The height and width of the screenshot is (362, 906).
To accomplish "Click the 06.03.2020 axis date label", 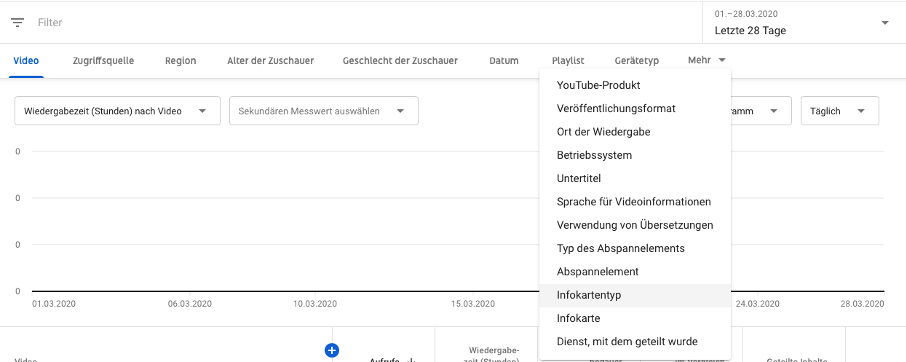I will (x=189, y=304).
